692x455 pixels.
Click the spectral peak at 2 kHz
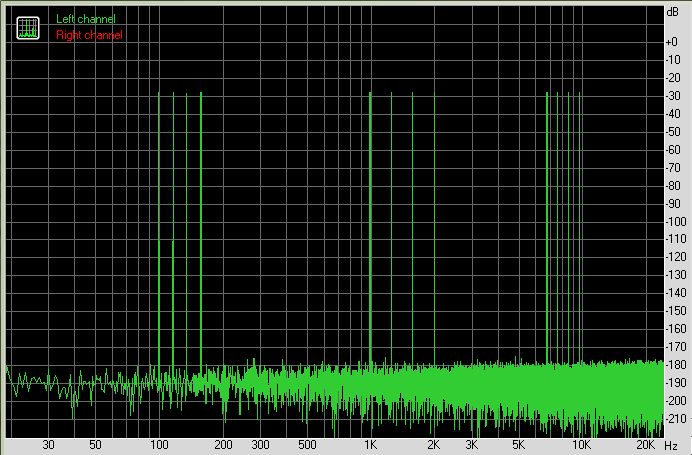click(x=434, y=229)
